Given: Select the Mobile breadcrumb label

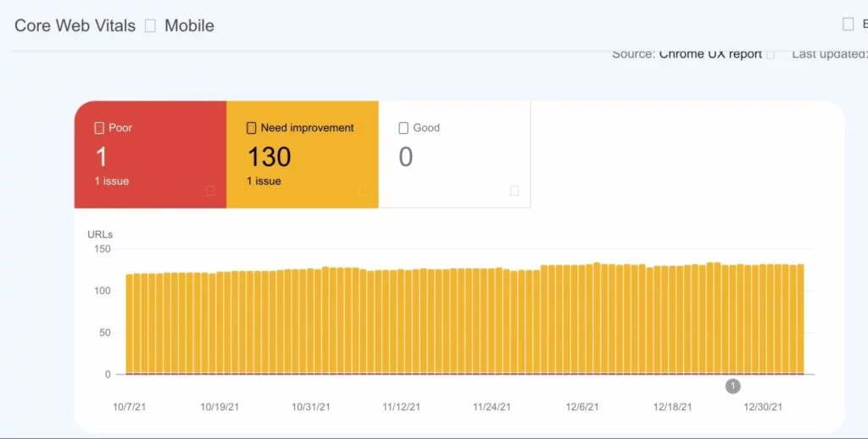Looking at the screenshot, I should click(189, 25).
